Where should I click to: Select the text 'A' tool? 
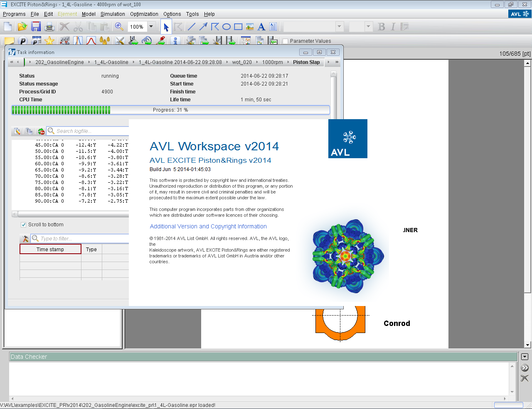261,27
